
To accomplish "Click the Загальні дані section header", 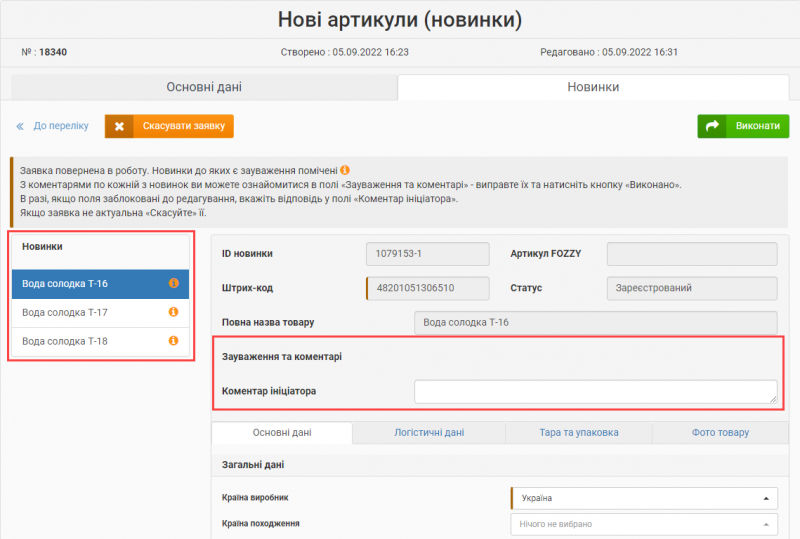I will coord(253,465).
